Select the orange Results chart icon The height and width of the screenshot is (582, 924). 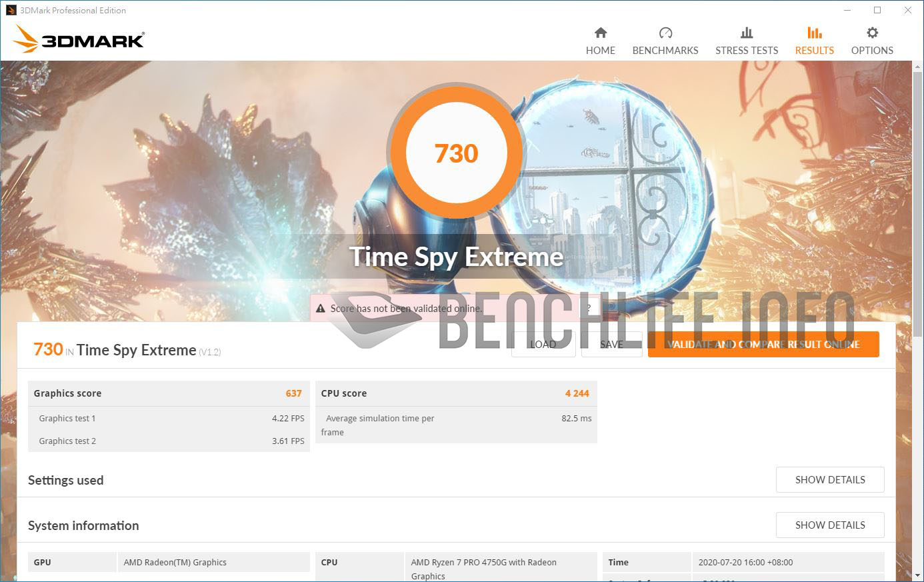point(814,33)
